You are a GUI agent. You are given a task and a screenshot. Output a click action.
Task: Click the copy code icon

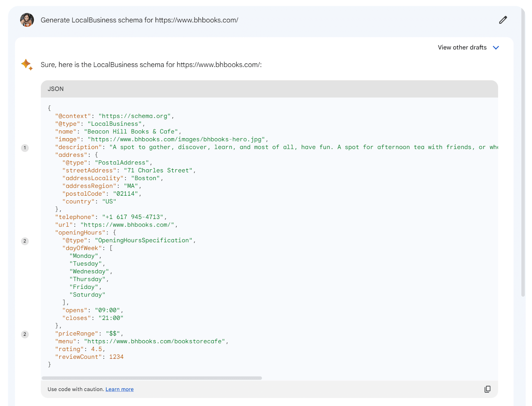487,389
